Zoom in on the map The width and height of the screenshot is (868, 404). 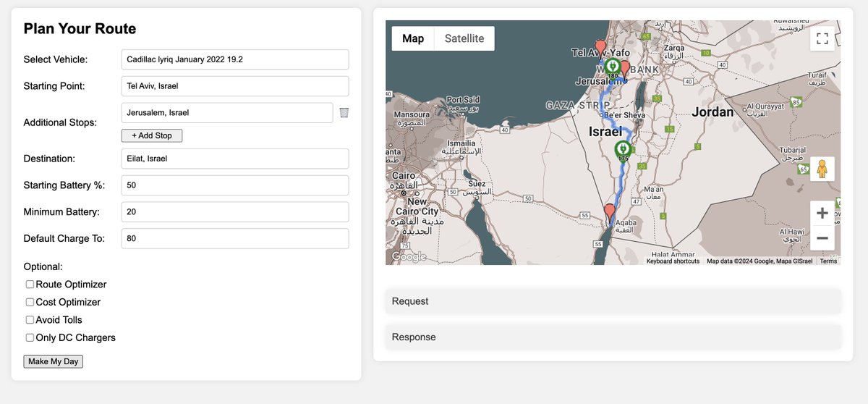click(x=822, y=214)
